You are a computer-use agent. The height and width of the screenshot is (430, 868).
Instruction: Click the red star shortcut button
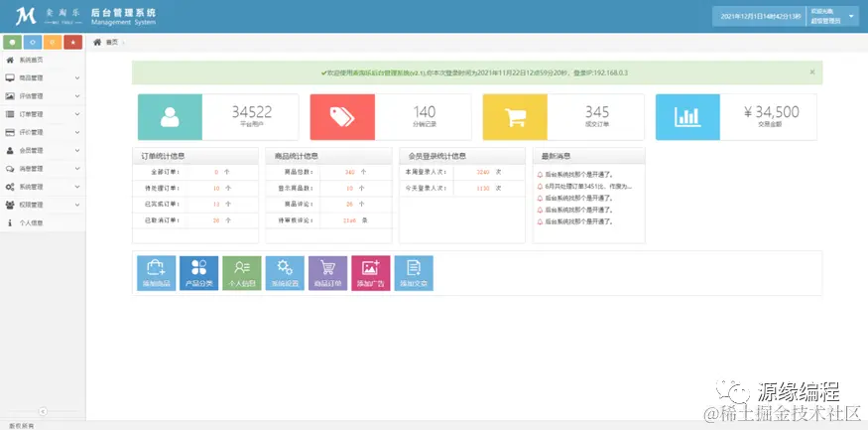pos(73,42)
